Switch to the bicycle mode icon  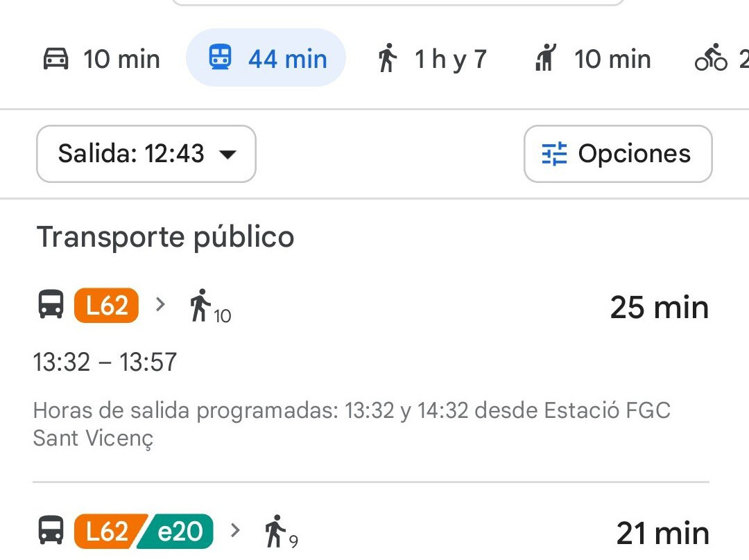(x=711, y=58)
